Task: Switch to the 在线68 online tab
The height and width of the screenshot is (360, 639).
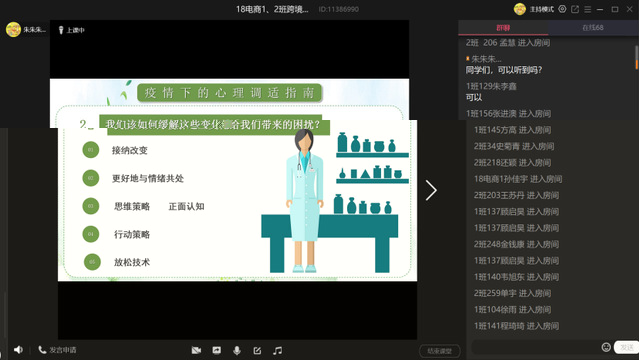Action: (x=593, y=28)
